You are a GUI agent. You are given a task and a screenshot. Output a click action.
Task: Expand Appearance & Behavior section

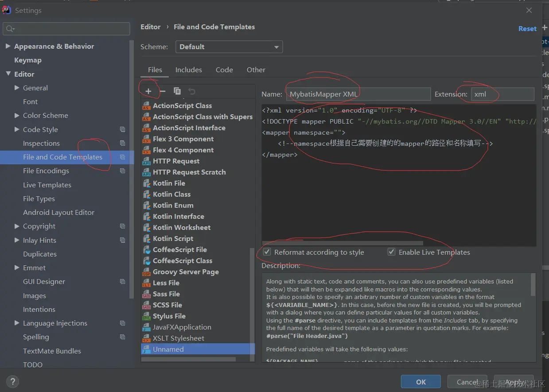coord(8,47)
